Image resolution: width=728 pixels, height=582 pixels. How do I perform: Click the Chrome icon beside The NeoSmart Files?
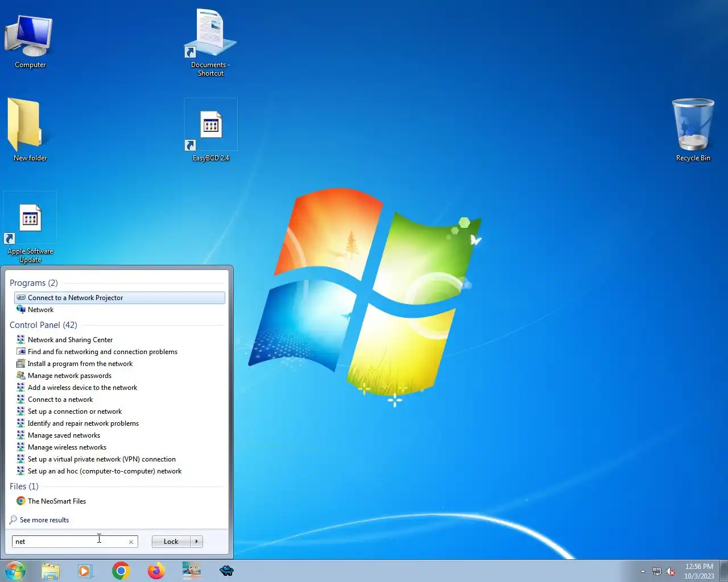[x=21, y=501]
